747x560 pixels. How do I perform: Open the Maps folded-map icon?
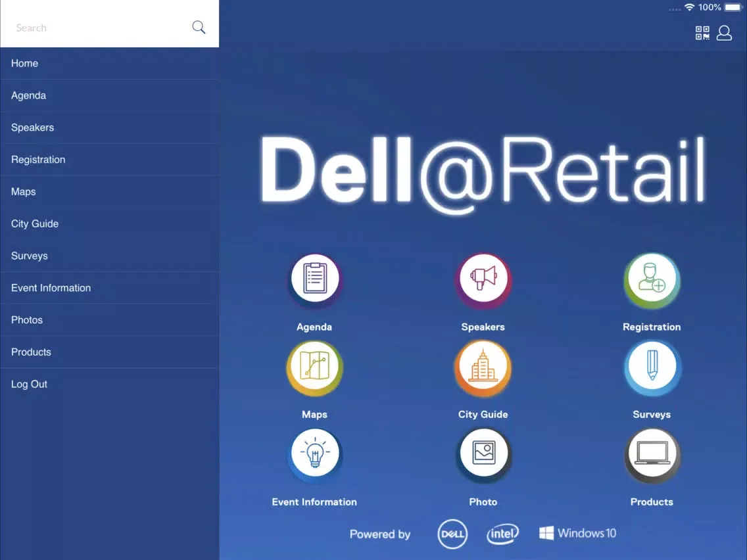[314, 367]
